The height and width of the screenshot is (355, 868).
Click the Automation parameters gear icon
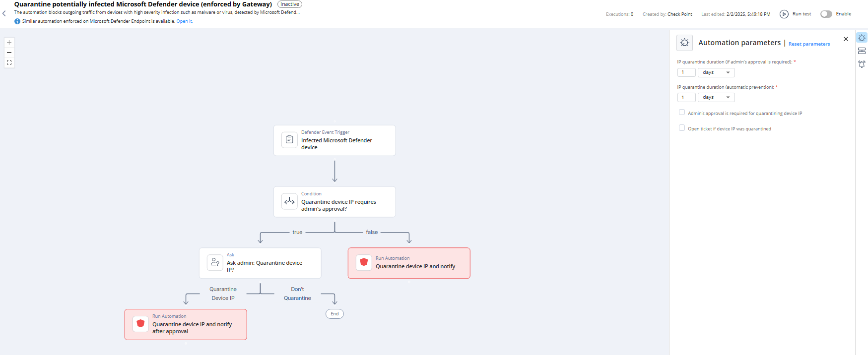[684, 43]
